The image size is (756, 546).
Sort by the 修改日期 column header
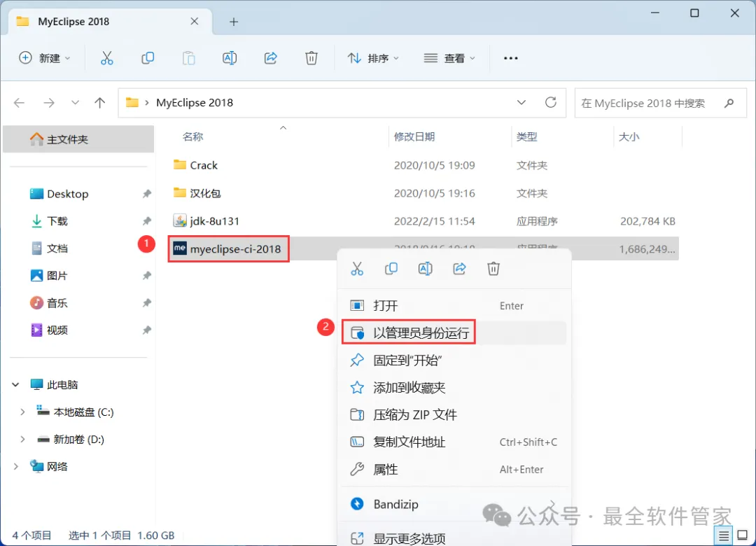click(414, 137)
